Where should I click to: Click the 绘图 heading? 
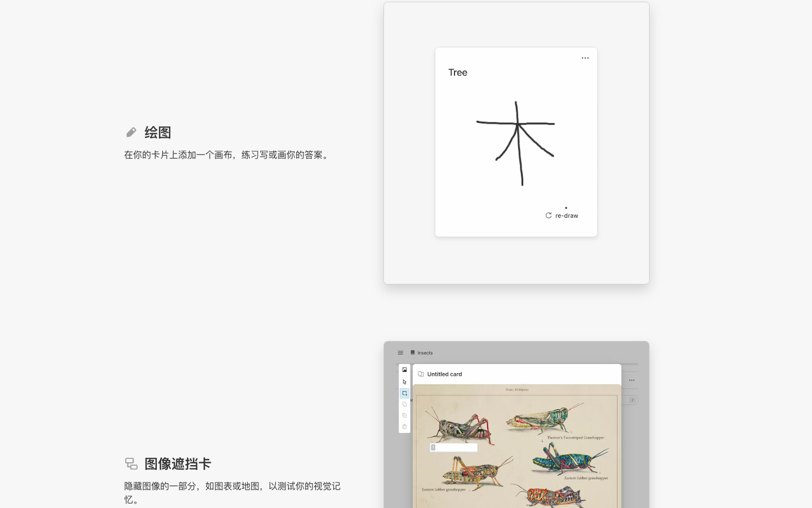click(x=157, y=132)
